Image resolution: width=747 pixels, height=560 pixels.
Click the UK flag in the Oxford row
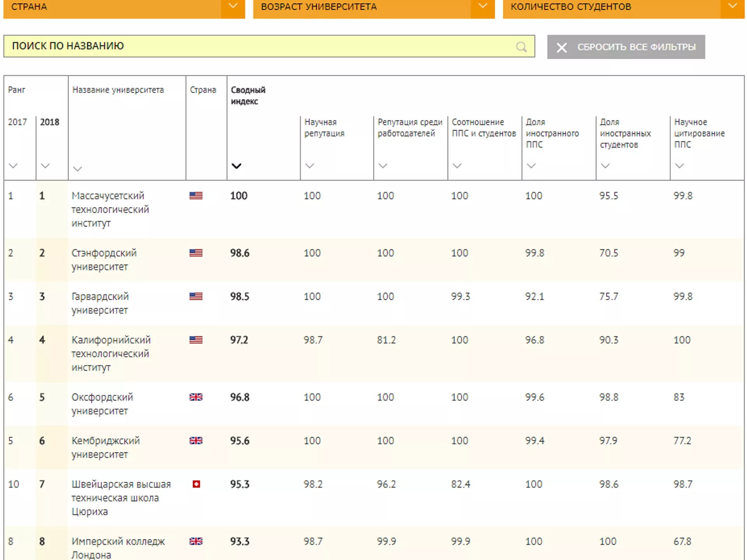(196, 397)
